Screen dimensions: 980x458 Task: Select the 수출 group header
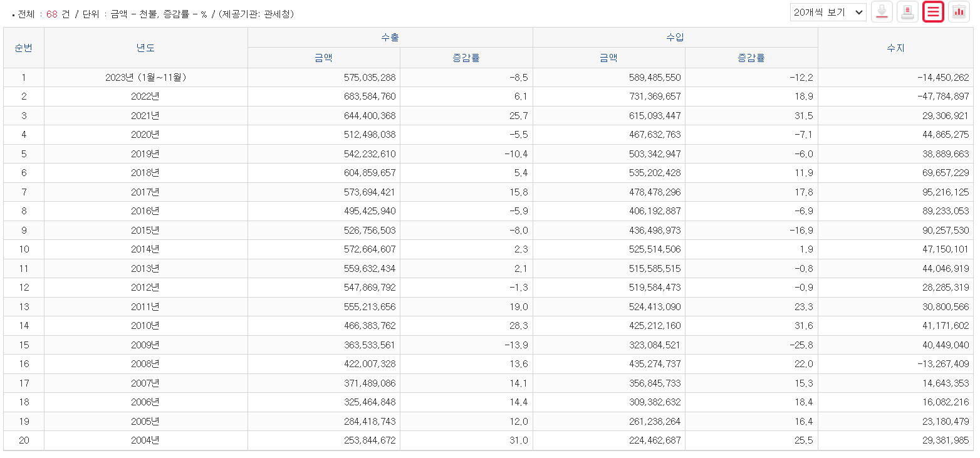pyautogui.click(x=390, y=38)
